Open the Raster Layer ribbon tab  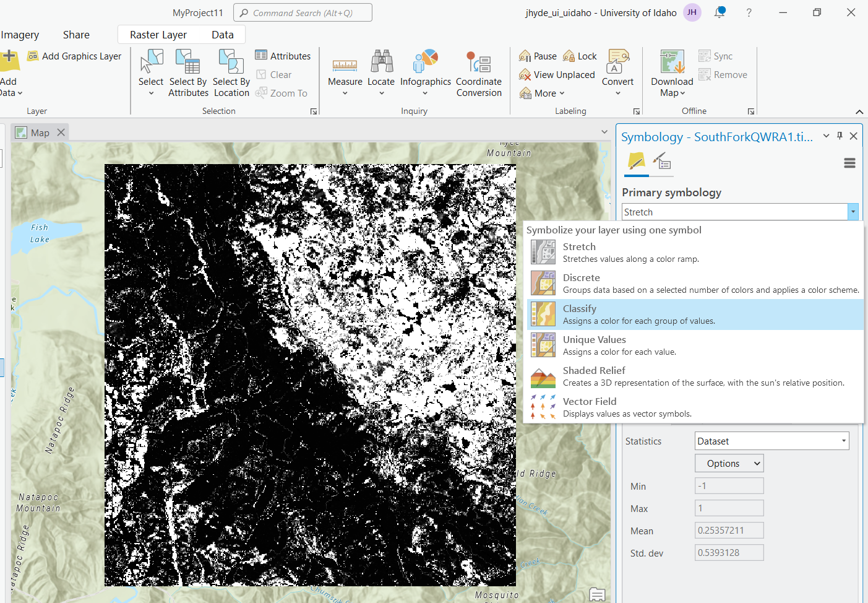158,35
